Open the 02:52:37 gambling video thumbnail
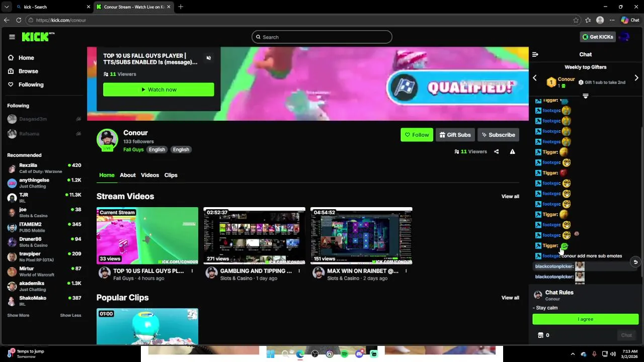 click(x=254, y=236)
